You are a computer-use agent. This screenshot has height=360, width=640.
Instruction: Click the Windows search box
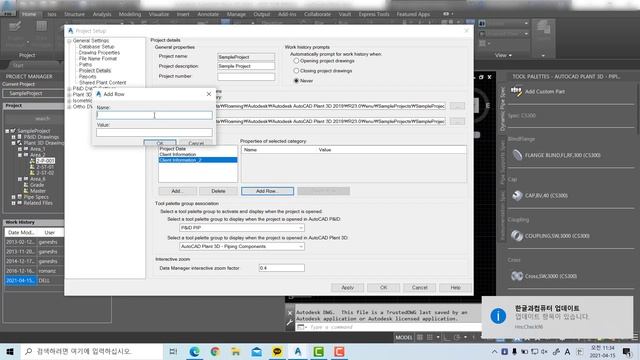tap(92, 351)
